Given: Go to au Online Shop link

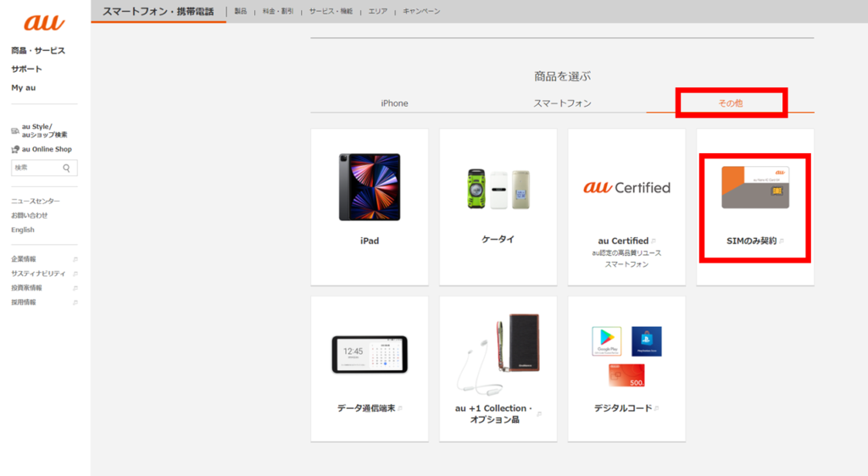Looking at the screenshot, I should tap(47, 149).
